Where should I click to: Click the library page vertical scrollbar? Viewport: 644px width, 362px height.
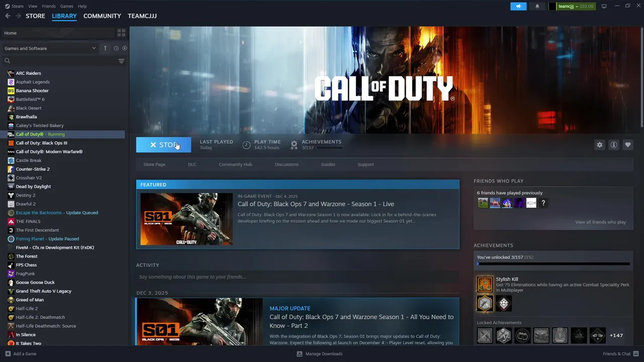pos(641,77)
